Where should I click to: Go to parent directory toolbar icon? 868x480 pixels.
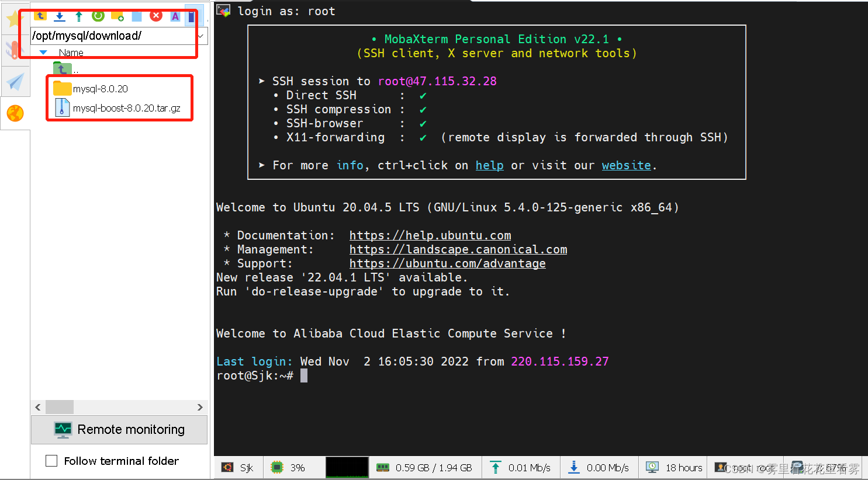click(40, 16)
